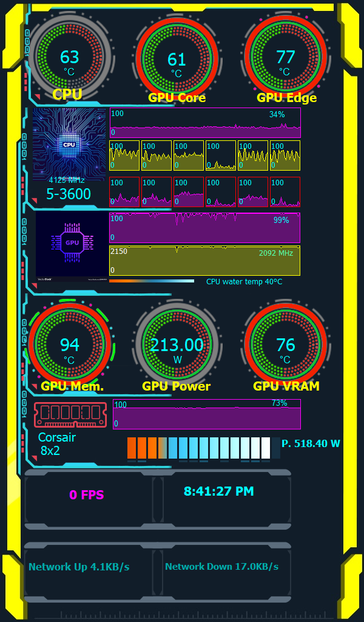Click the red RAM module icon
364x622 pixels.
coord(70,414)
